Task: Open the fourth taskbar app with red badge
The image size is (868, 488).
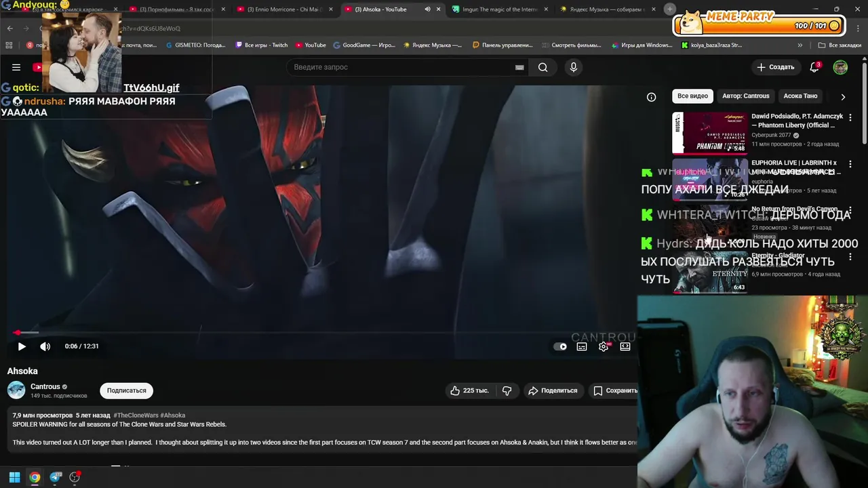Action: pyautogui.click(x=75, y=477)
